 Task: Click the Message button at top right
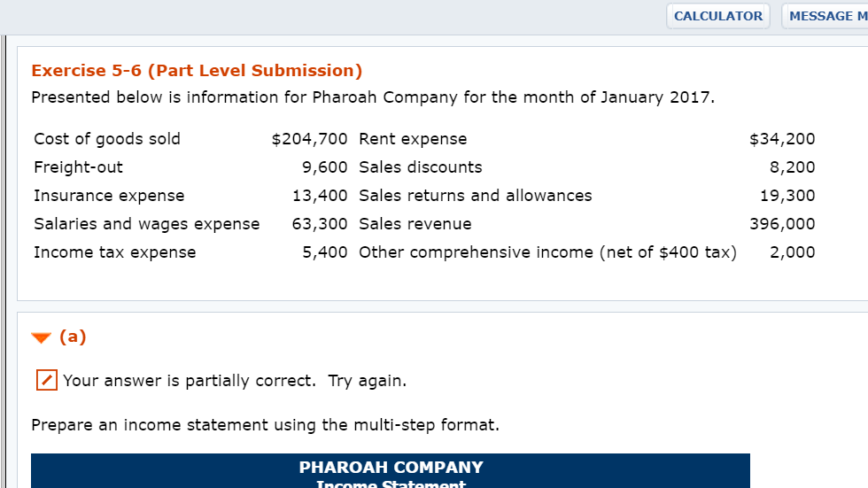coord(824,16)
